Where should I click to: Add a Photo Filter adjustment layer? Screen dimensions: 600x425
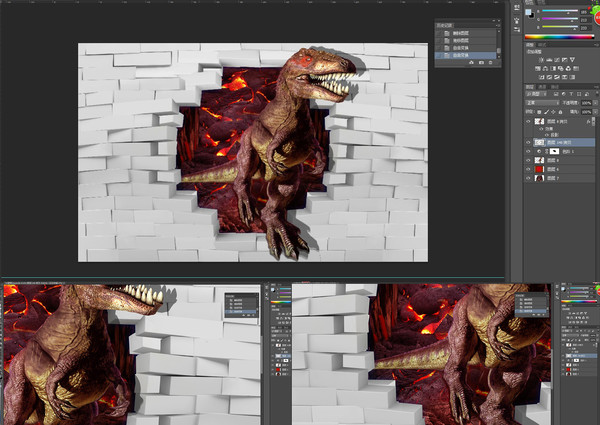(561, 68)
